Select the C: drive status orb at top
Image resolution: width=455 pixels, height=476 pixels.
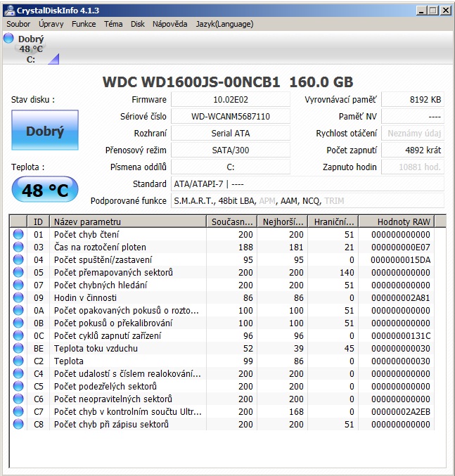tap(8, 38)
